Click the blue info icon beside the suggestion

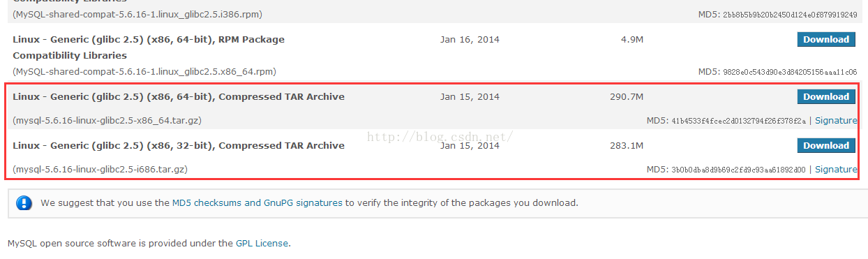point(24,203)
